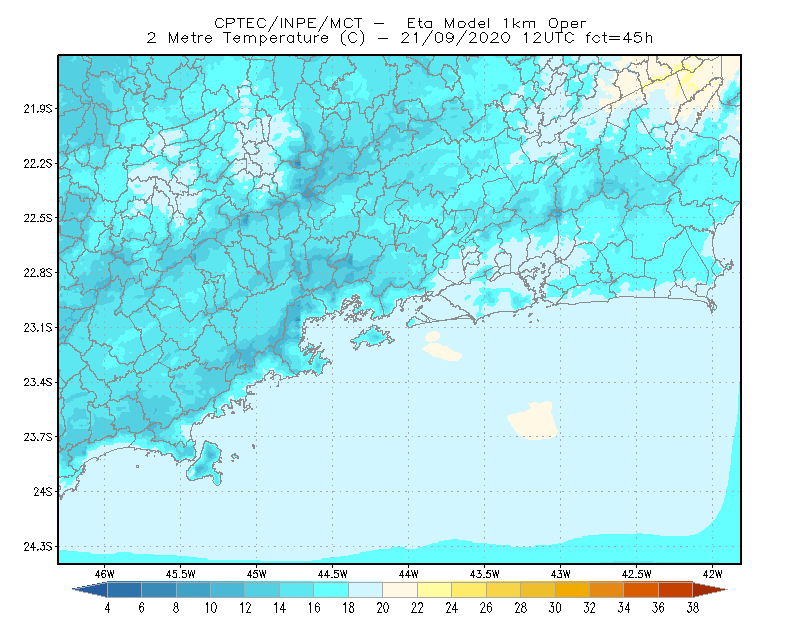Click the 42W longitude axis label

coord(712,574)
